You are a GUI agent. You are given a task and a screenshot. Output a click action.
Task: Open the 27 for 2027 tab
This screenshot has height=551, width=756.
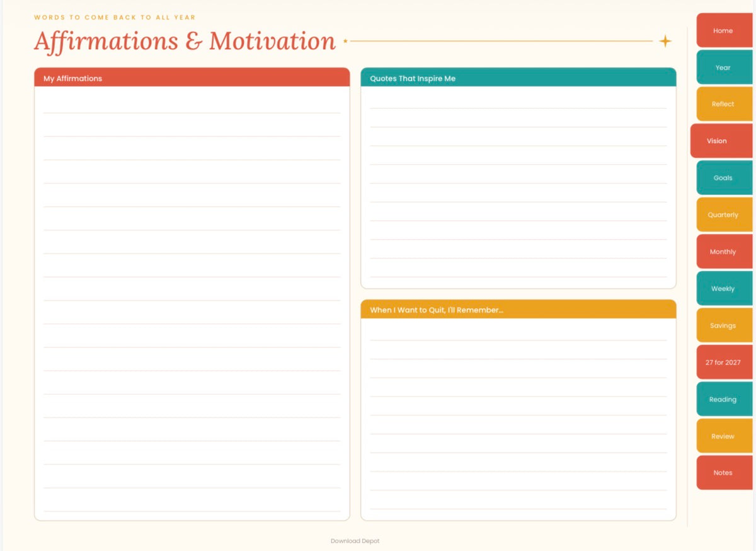point(724,362)
